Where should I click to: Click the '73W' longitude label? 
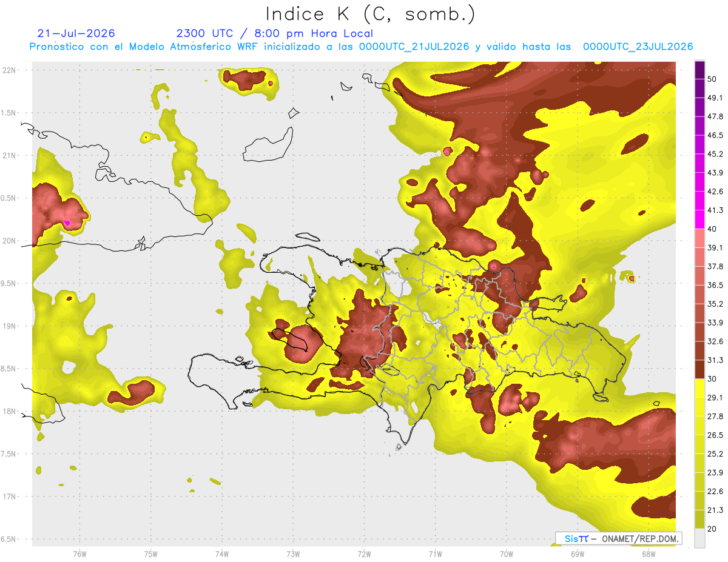click(293, 554)
